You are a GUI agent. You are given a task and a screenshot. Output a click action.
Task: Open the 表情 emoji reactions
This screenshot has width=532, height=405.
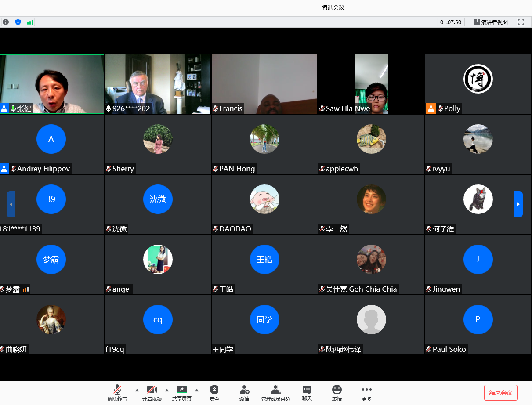(x=337, y=393)
